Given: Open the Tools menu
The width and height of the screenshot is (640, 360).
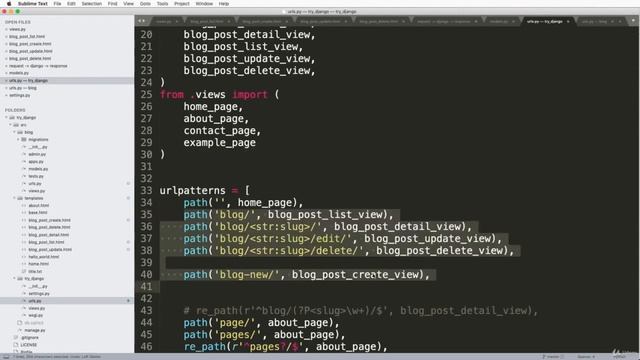Looking at the screenshot, I should point(162,4).
